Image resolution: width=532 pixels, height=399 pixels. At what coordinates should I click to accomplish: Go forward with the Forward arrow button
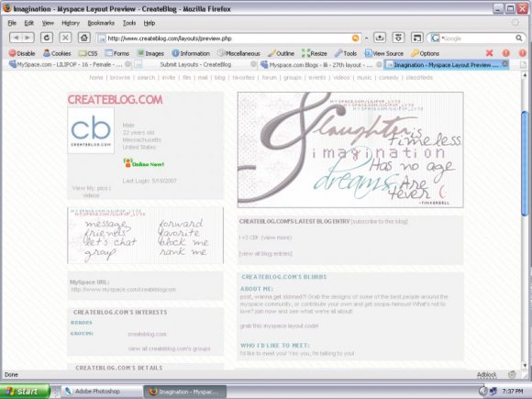[x=28, y=38]
